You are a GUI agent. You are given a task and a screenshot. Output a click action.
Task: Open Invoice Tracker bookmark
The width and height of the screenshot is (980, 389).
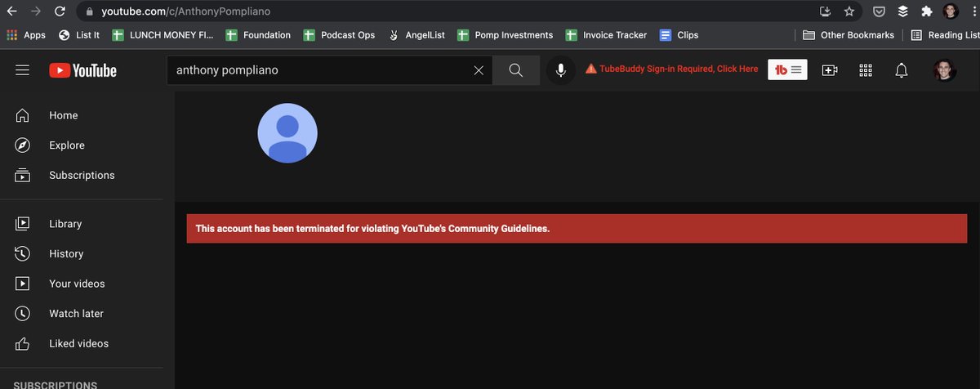[606, 35]
